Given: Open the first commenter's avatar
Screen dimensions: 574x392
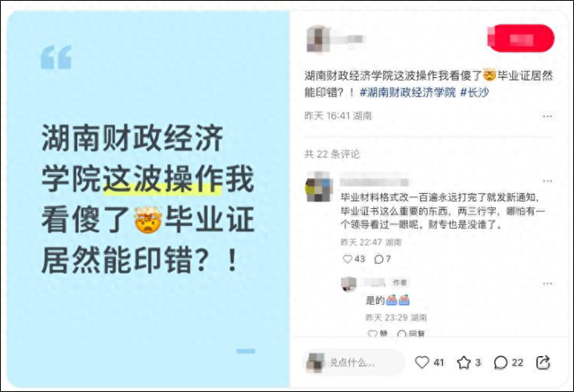Looking at the screenshot, I should tap(318, 187).
